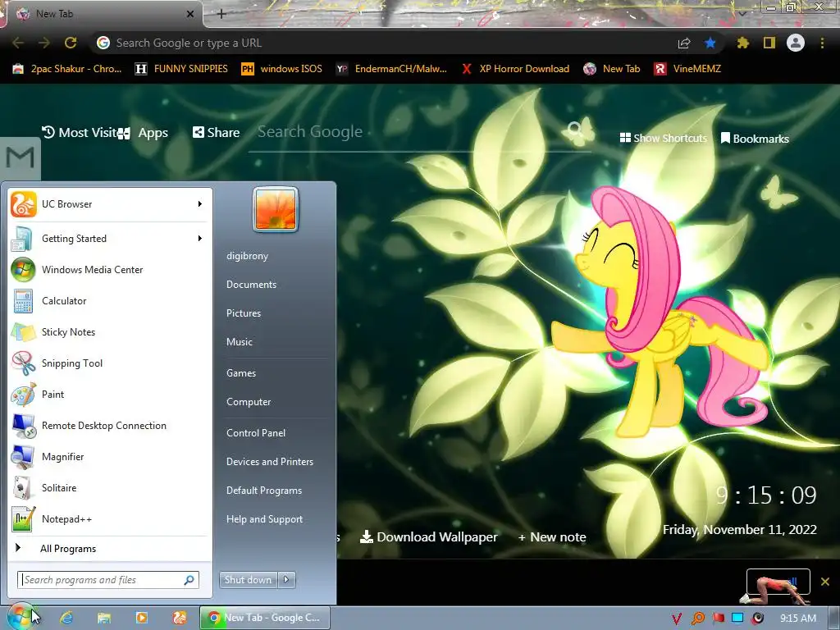Open Windows Media Player taskbar icon
This screenshot has height=630, width=840.
click(x=141, y=618)
